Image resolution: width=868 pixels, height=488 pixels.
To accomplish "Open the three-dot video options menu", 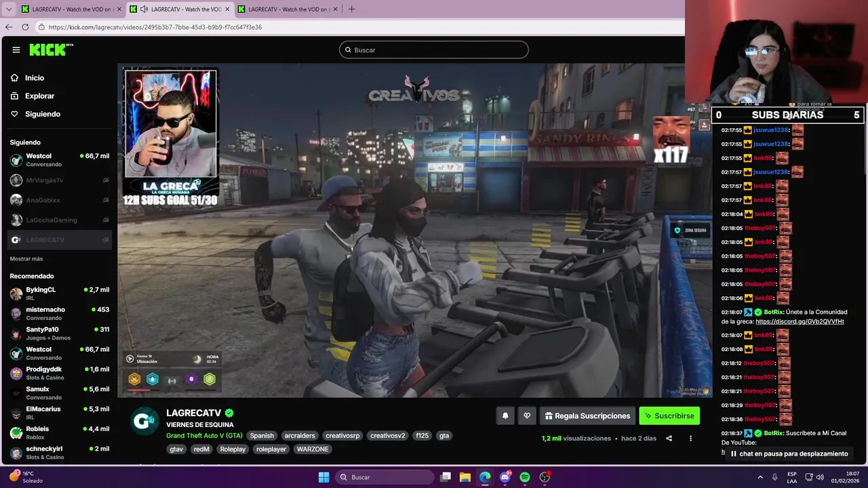I will click(690, 439).
